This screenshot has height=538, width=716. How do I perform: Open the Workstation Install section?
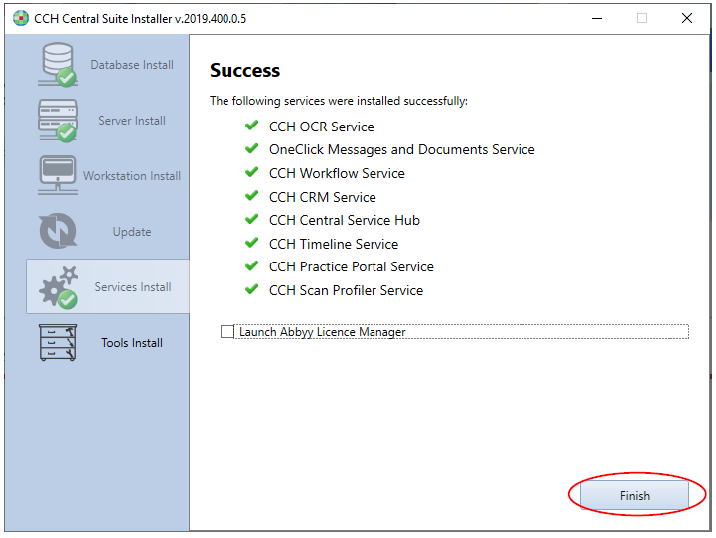(132, 176)
